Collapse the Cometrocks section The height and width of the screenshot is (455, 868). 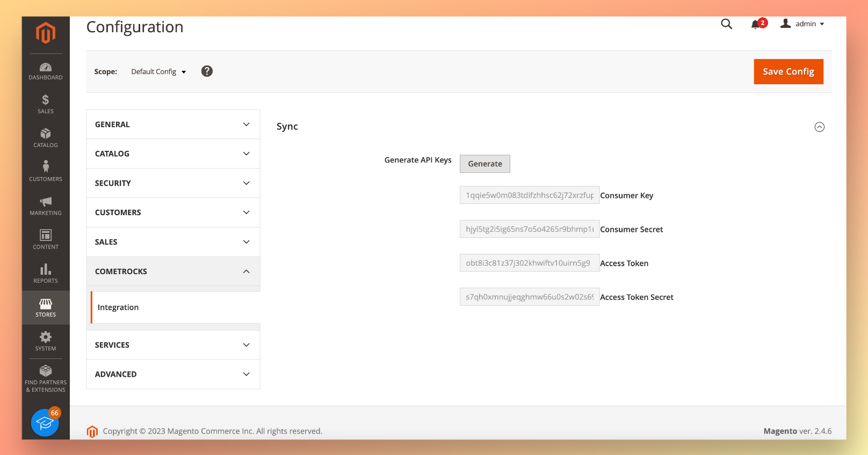173,271
